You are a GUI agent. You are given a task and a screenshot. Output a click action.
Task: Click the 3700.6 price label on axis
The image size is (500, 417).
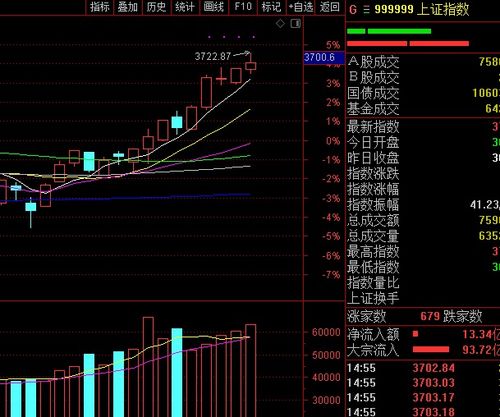point(324,58)
